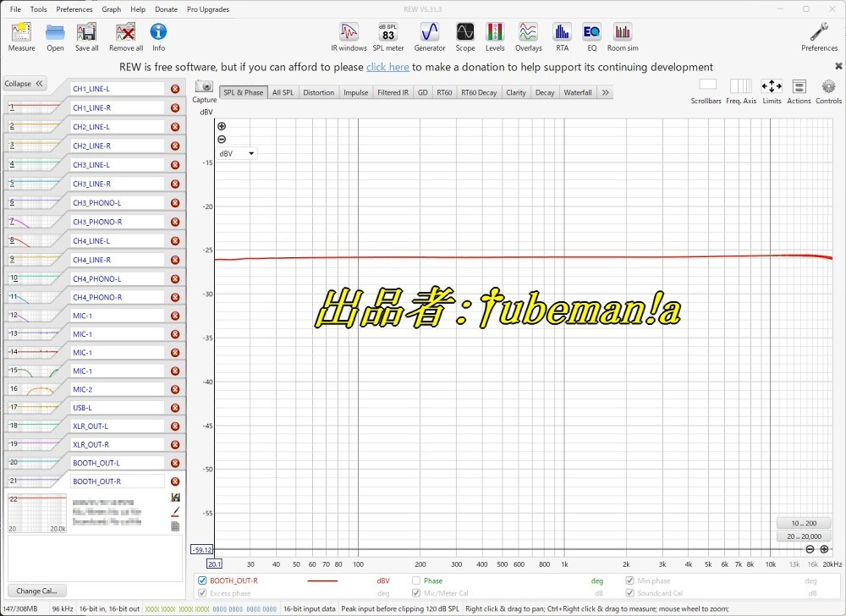Open the Pro Upgrades menu
Viewport: 846px width, 616px height.
point(208,9)
